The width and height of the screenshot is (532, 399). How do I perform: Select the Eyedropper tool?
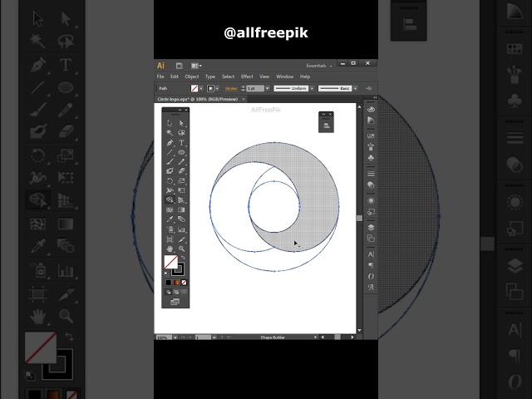coord(170,219)
